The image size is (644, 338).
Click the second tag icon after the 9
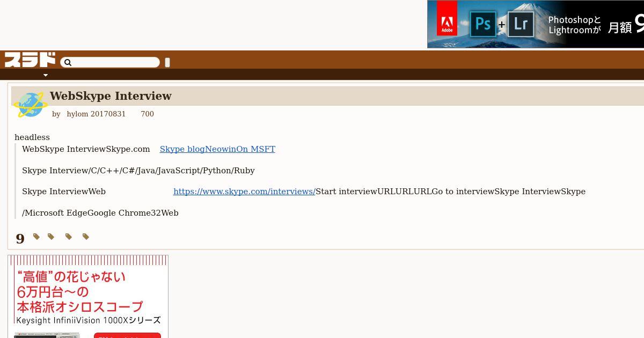51,237
